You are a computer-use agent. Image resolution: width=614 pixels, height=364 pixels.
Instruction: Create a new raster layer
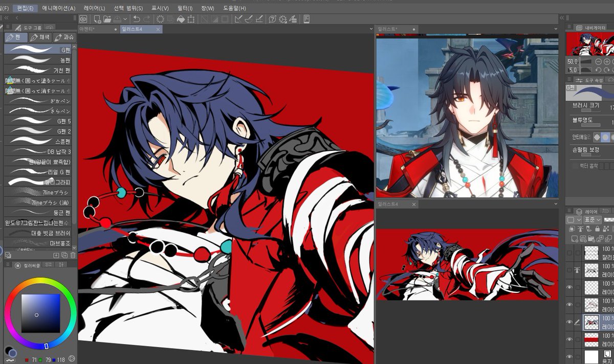(x=574, y=239)
